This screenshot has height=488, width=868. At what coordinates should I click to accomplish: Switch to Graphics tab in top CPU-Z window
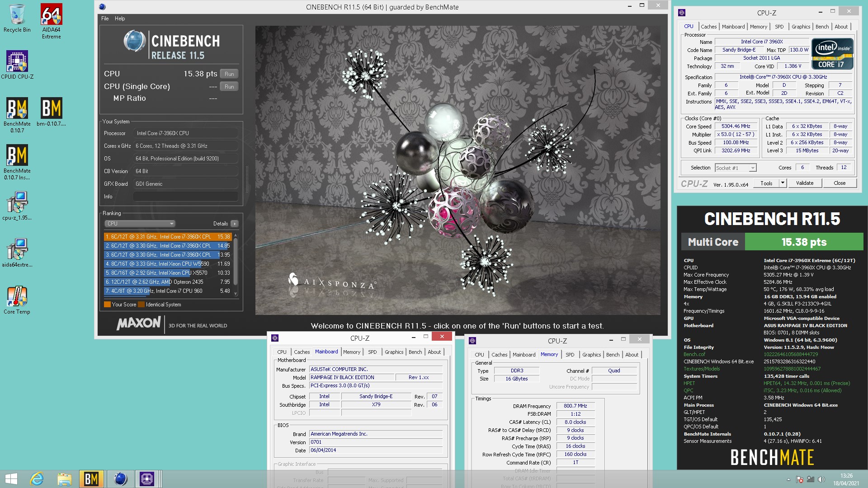(801, 27)
